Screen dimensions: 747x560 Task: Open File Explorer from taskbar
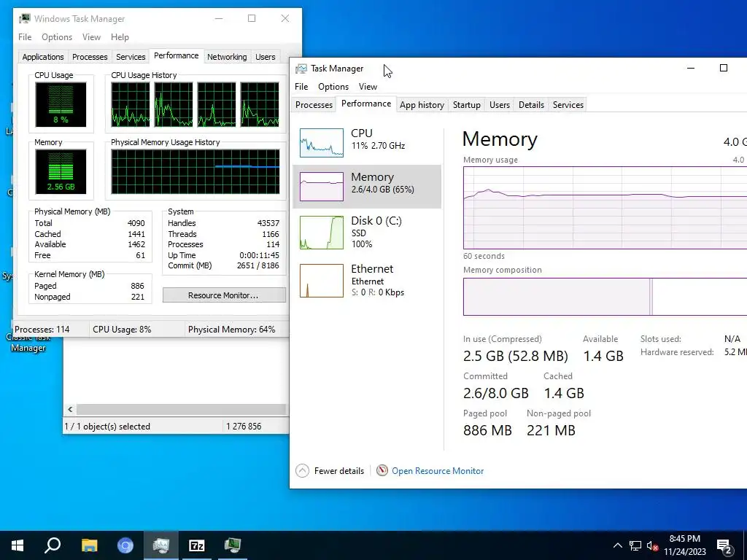pos(89,545)
